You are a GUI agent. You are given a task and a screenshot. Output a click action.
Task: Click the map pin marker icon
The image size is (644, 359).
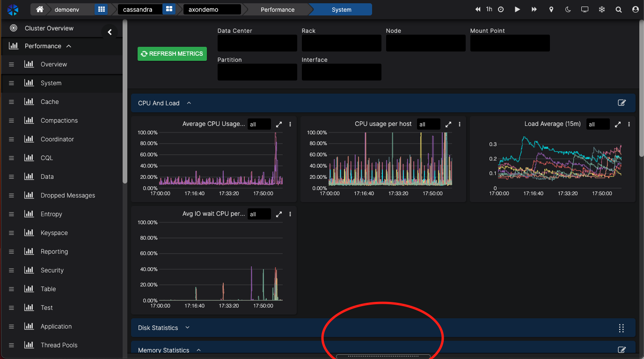coord(551,9)
